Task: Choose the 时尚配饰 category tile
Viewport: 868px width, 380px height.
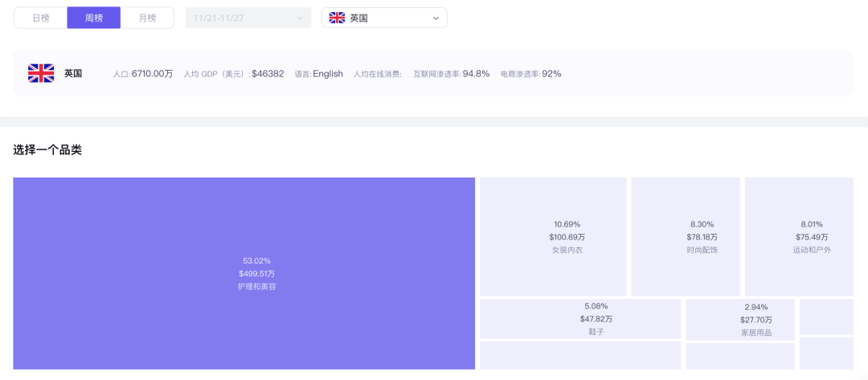Action: pyautogui.click(x=686, y=237)
